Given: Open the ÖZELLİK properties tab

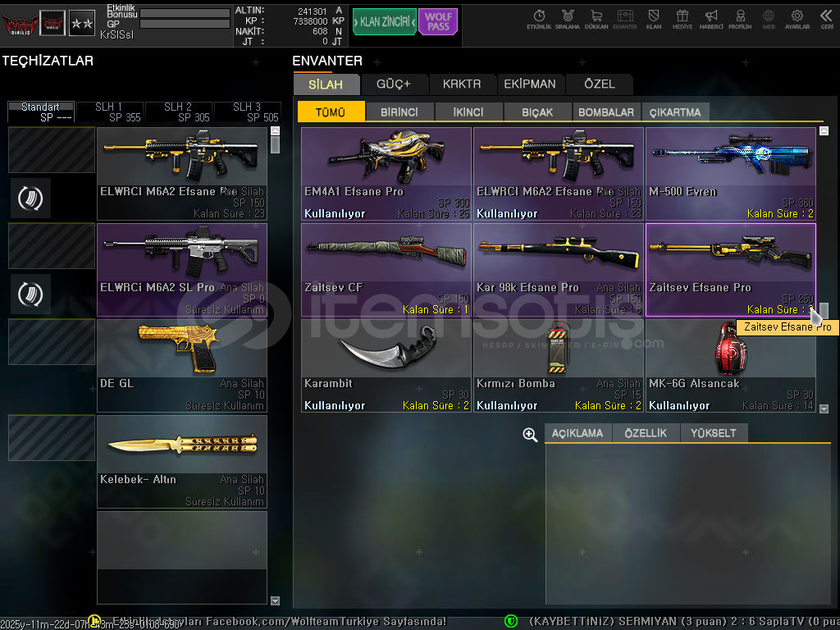Looking at the screenshot, I should (646, 433).
